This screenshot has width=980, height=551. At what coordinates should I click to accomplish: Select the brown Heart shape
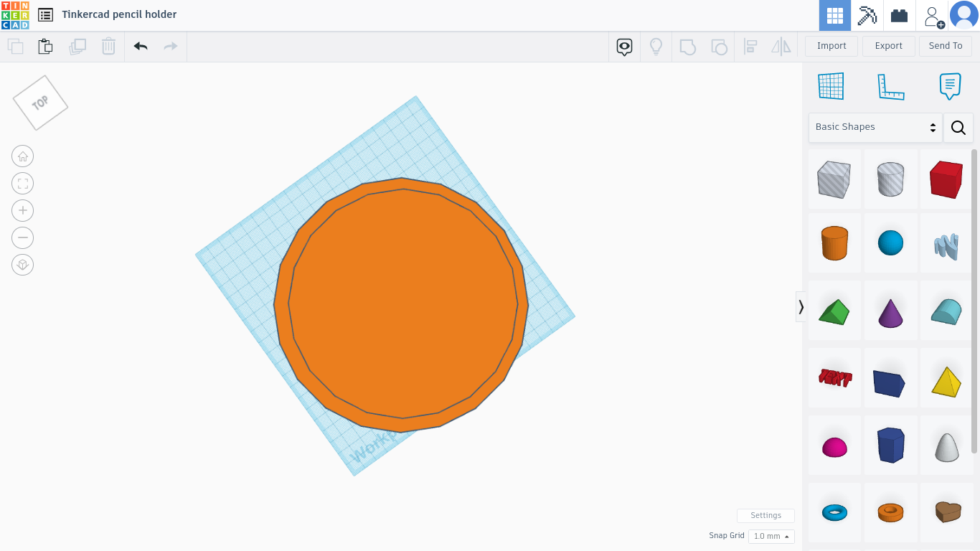(946, 512)
